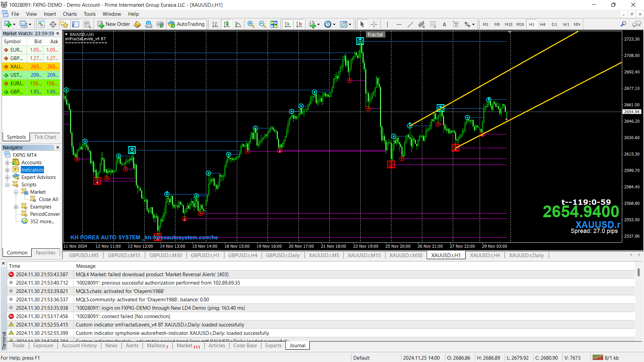
Task: Toggle the AutoTrading button
Action: coord(186,24)
